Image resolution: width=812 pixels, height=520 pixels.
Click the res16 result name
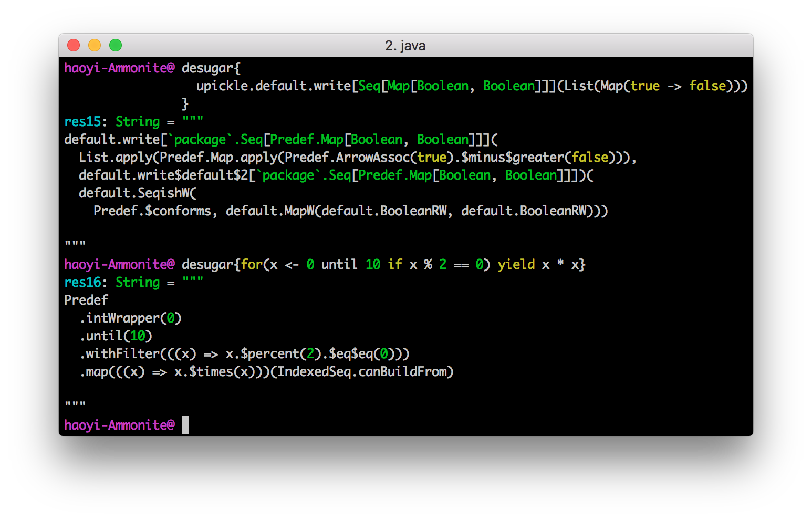[82, 283]
